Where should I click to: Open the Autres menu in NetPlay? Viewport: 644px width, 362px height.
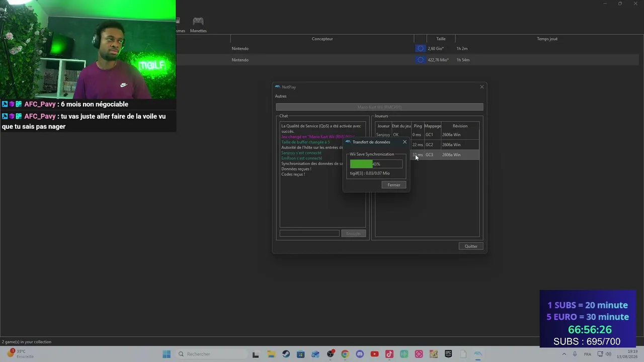point(281,96)
